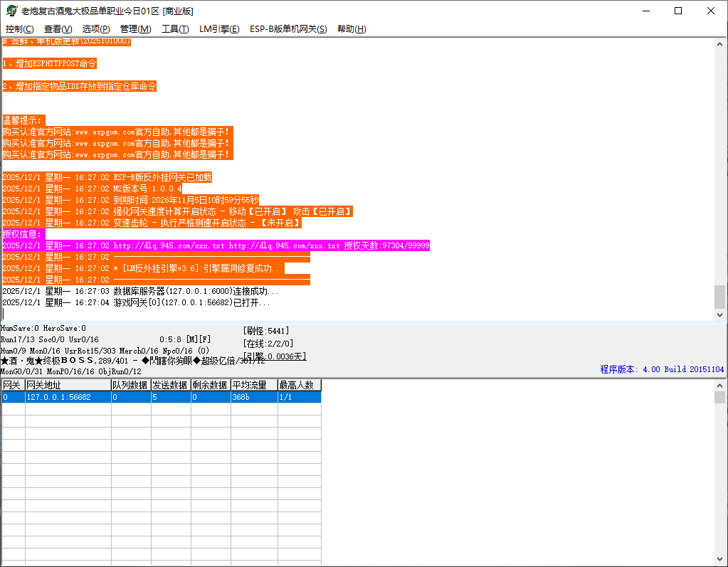Open the 查看(V) menu
The image size is (728, 567).
coord(58,29)
